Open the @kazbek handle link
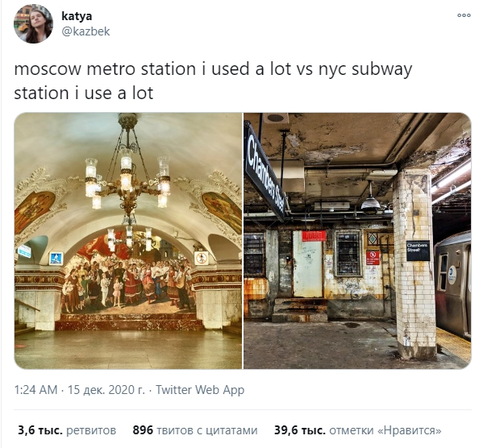479x448 pixels. 85,31
